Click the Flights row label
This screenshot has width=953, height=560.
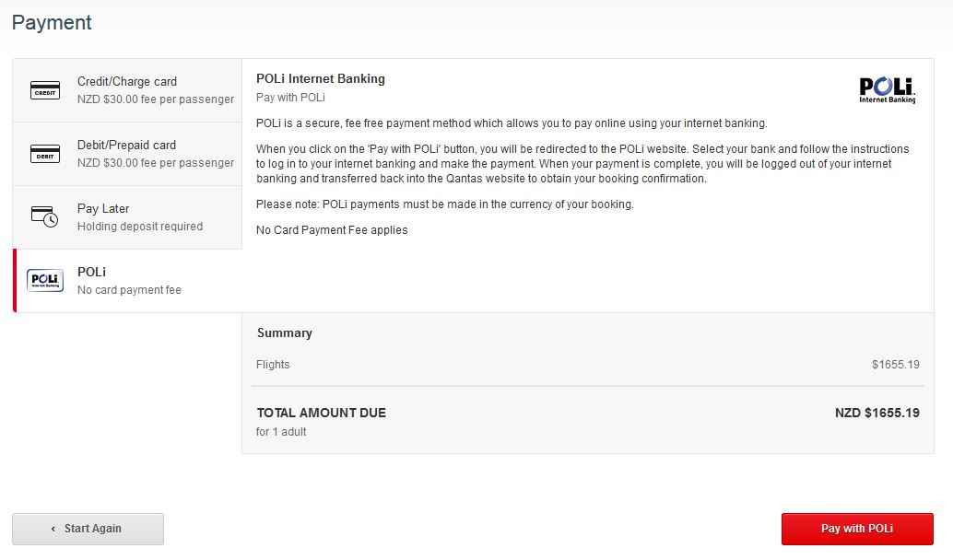[273, 365]
